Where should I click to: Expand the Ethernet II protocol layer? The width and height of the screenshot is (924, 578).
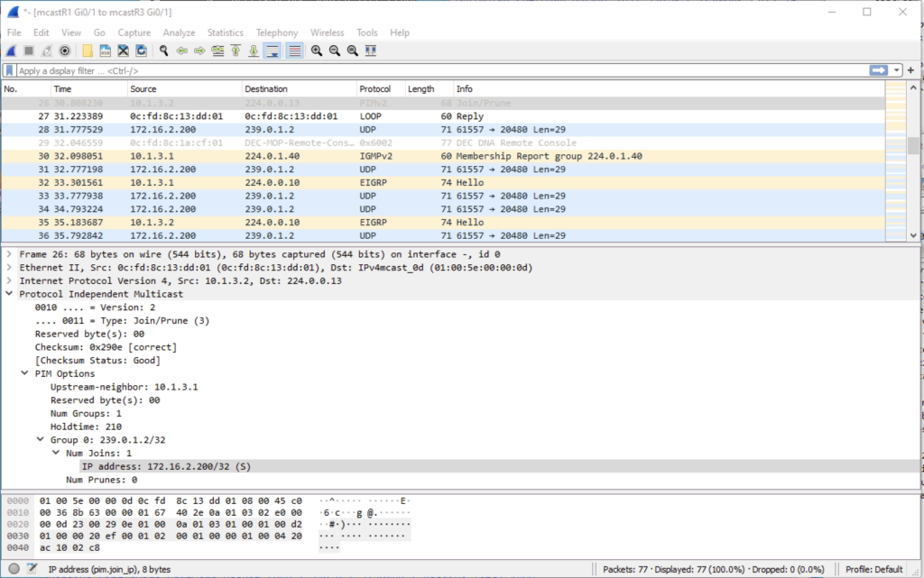10,268
